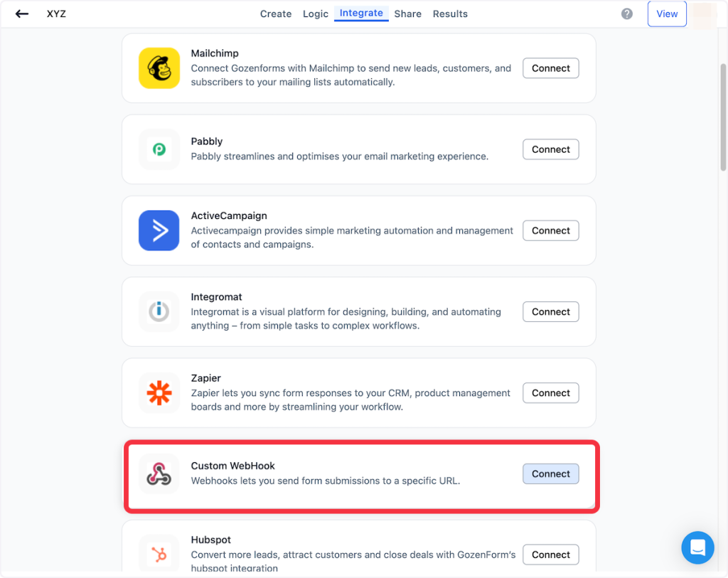Click the Zapier orange asterisk icon
This screenshot has height=578, width=728.
(159, 392)
